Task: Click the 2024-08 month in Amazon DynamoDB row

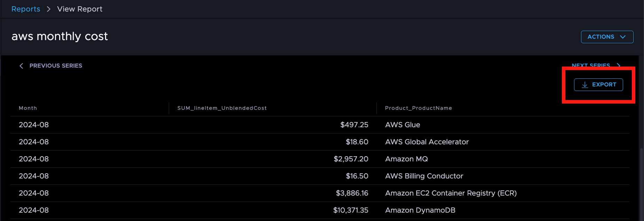Action: click(x=34, y=210)
